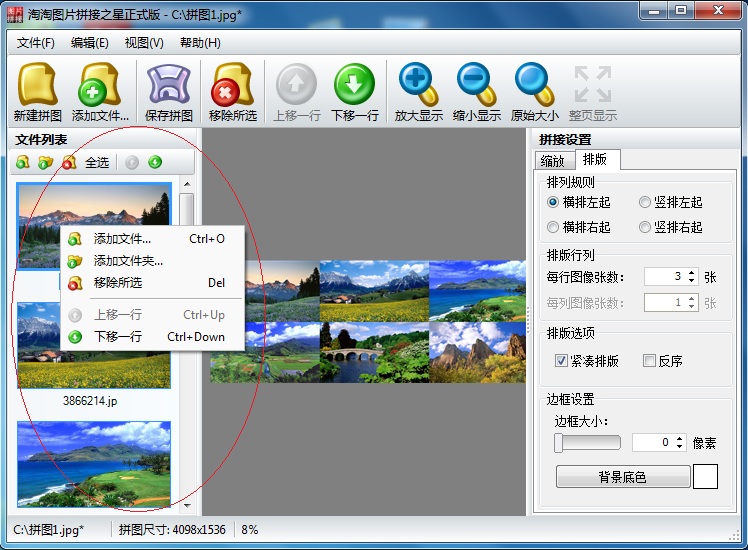Viewport: 748px width, 550px height.
Task: Choose 添加文件夹... in context menu
Action: pyautogui.click(x=153, y=260)
